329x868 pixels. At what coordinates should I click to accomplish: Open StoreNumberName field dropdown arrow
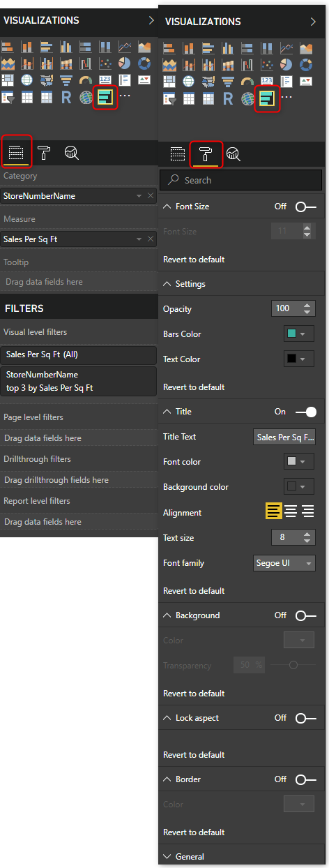(139, 196)
